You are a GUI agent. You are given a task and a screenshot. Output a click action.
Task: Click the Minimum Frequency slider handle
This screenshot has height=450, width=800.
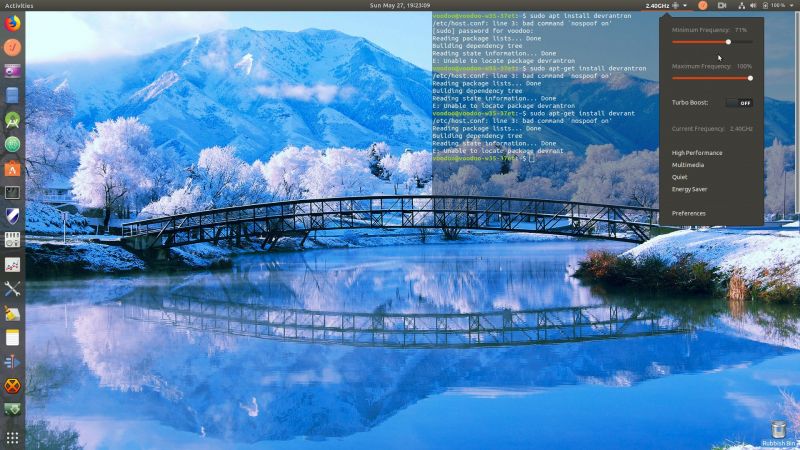pos(728,42)
